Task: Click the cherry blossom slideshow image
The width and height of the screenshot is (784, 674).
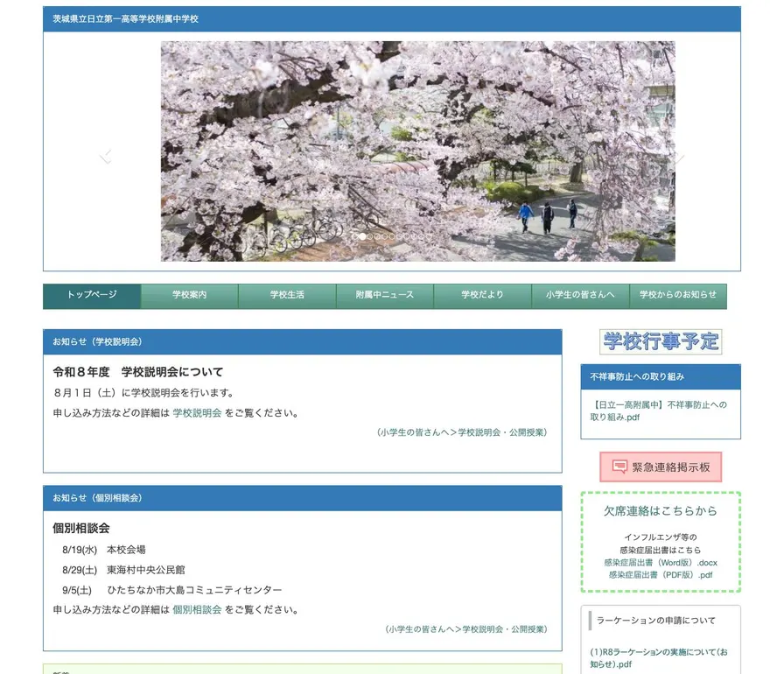Action: tap(417, 151)
